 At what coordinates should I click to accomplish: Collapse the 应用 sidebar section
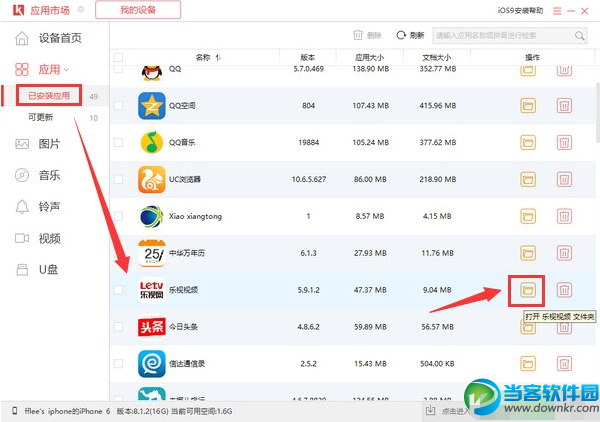point(66,70)
